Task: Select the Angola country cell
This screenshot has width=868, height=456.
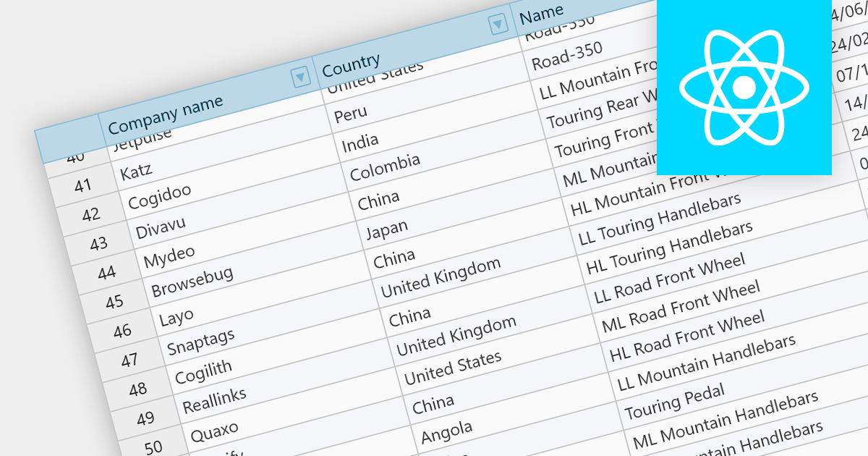Action: pos(446,433)
